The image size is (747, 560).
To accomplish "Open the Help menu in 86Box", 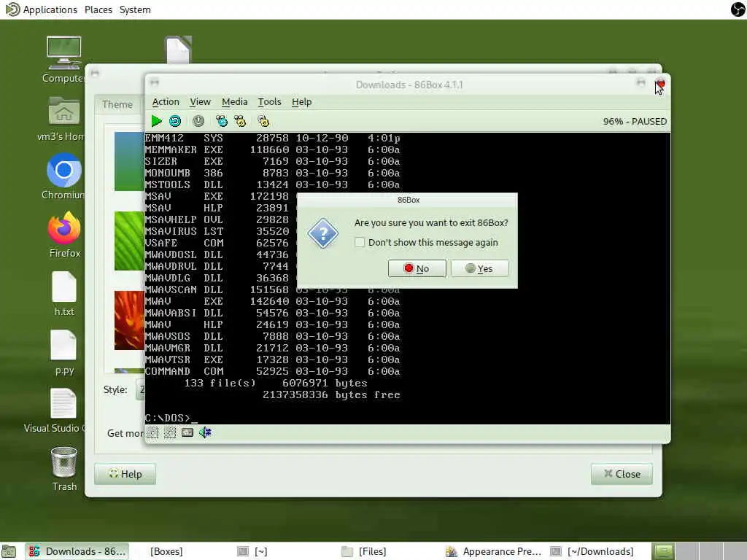I will pos(301,102).
